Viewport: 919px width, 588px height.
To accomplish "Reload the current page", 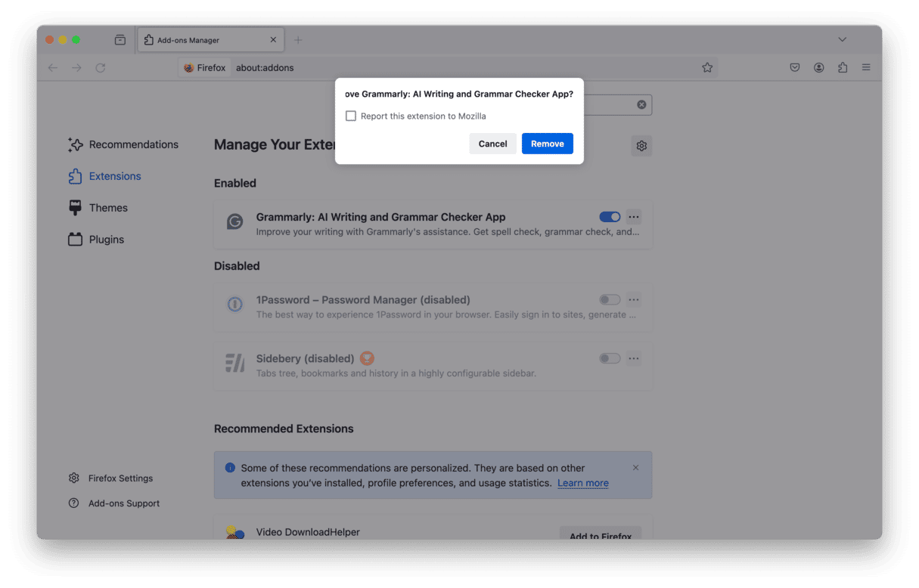I will point(101,68).
